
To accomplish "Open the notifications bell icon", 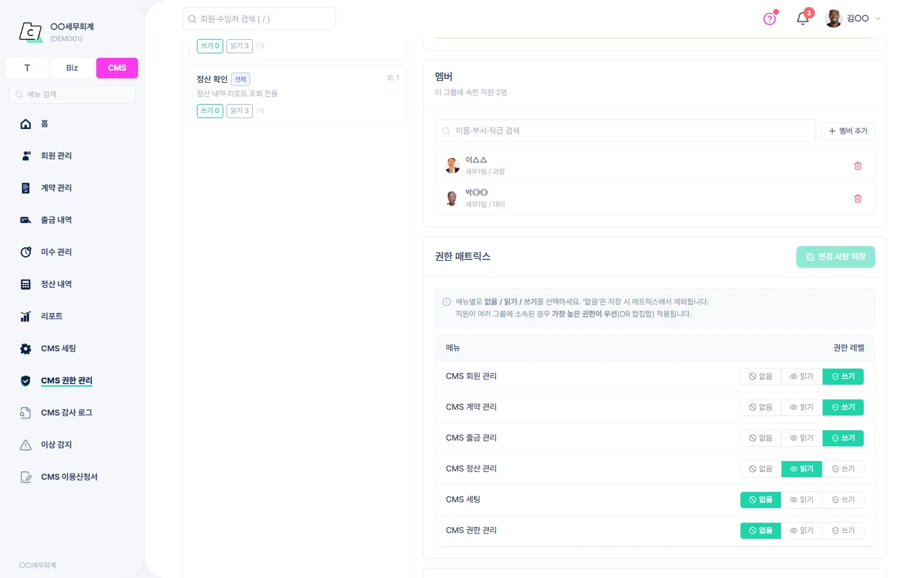I will tap(803, 19).
